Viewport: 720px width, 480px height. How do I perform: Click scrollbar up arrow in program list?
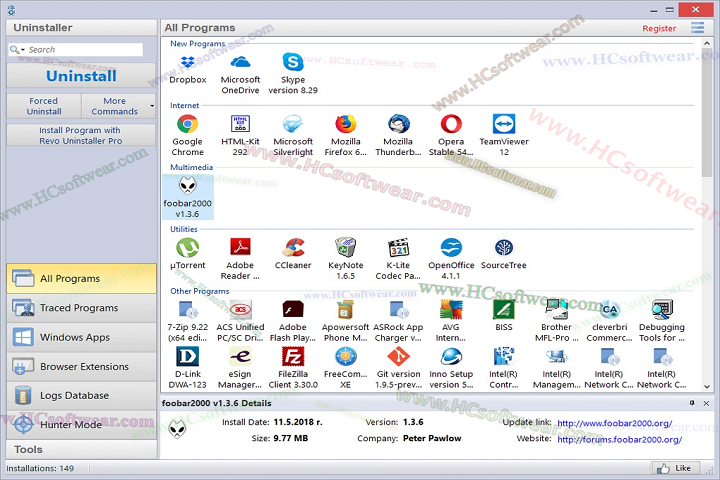pos(707,43)
